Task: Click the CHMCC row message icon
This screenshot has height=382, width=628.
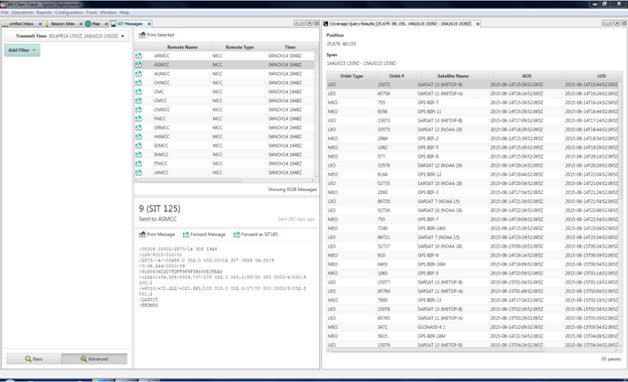Action: coord(139,83)
